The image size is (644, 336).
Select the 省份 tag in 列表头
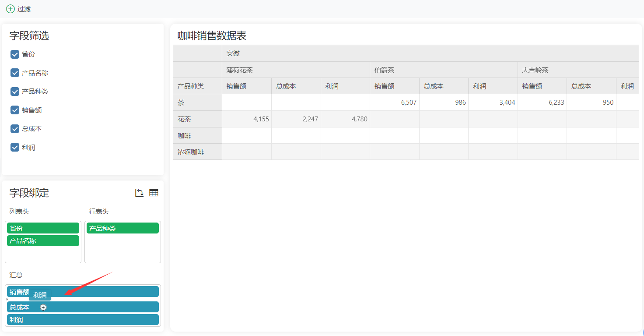(43, 228)
